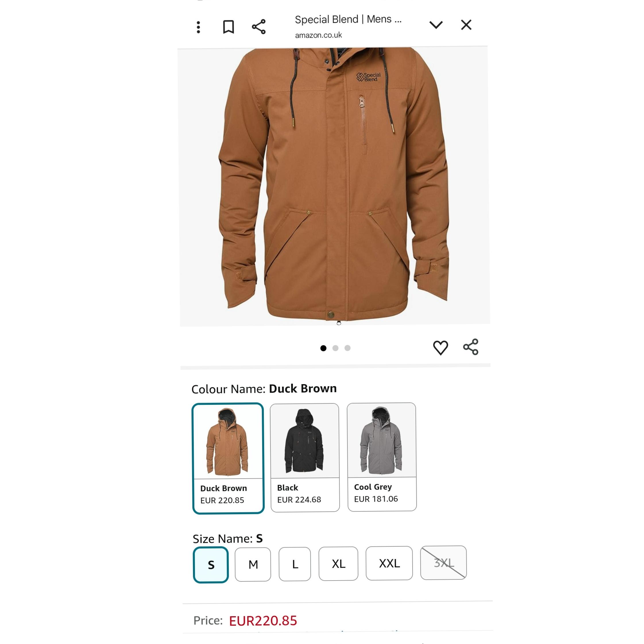Select size M

pyautogui.click(x=253, y=564)
